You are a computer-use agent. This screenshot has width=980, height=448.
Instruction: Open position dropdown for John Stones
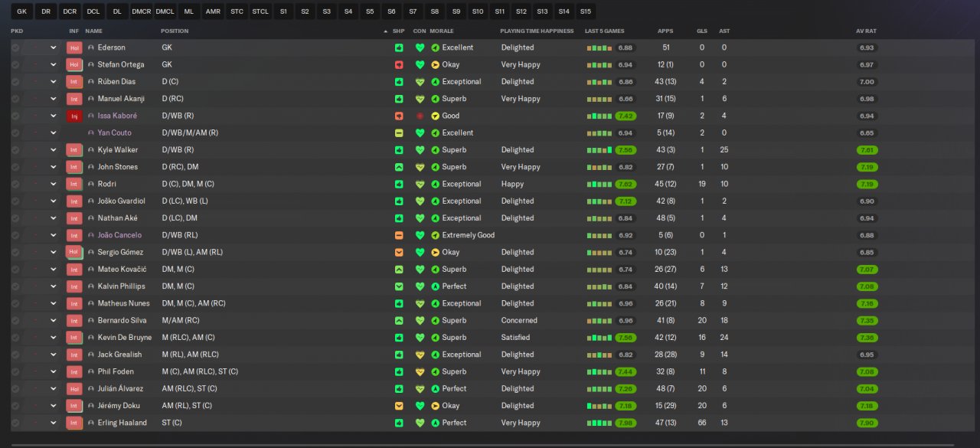coord(54,167)
